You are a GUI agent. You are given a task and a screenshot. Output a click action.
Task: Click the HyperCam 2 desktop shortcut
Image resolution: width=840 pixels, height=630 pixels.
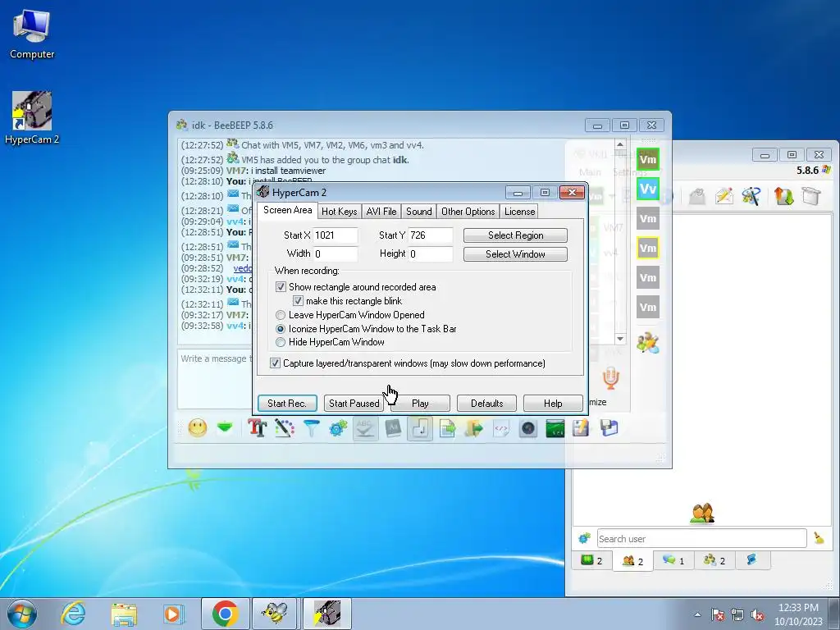(x=32, y=118)
